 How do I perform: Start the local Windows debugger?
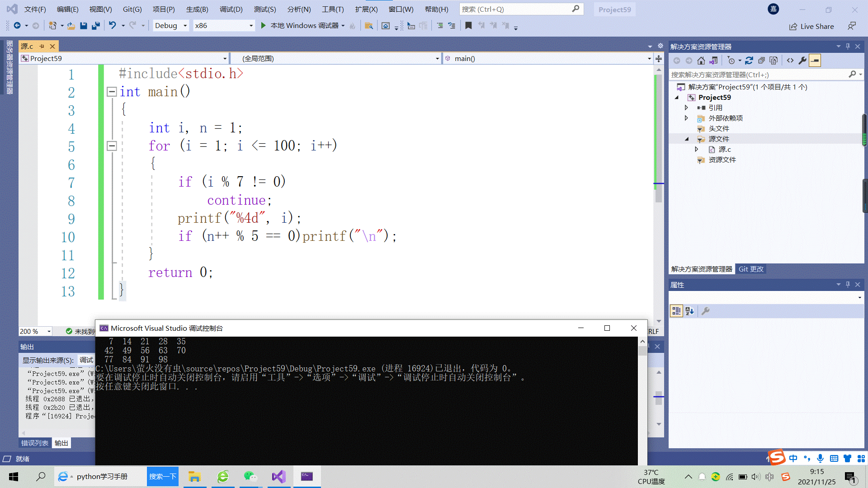[x=264, y=26]
